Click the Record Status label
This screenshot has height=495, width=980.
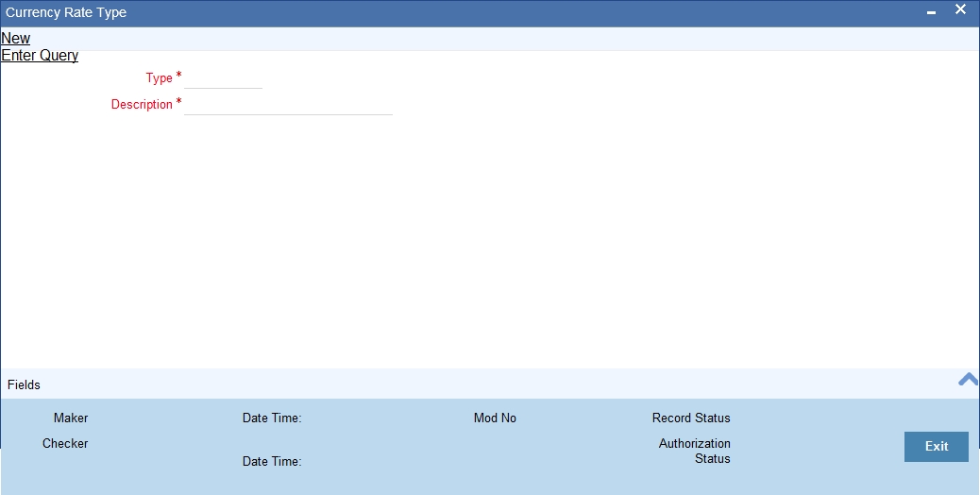pos(691,418)
